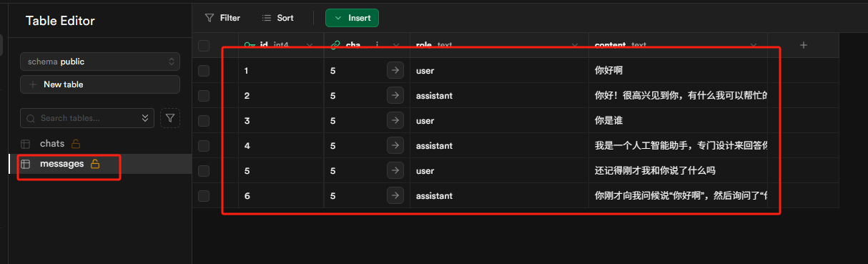Click the id cell showing 6
868x264 pixels.
click(x=281, y=196)
